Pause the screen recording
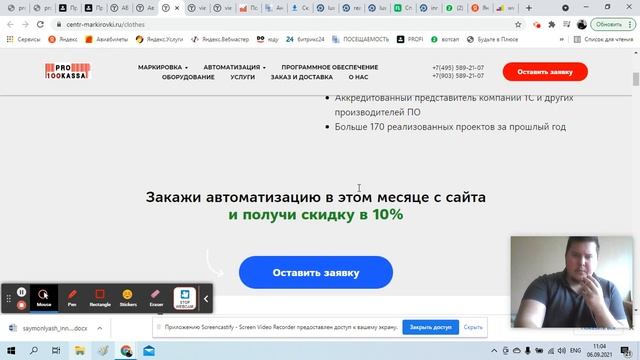Screen dimensions: 640x360 pos(21,292)
